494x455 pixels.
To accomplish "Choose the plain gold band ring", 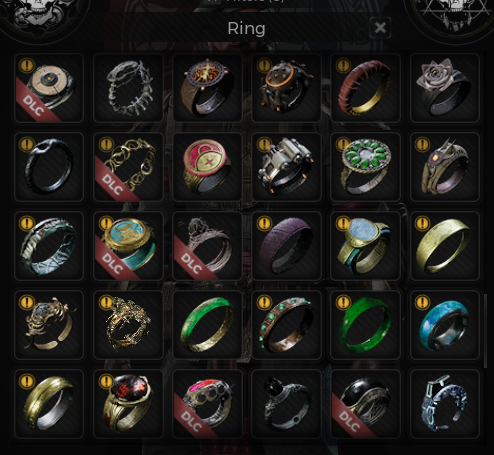I will 445,246.
